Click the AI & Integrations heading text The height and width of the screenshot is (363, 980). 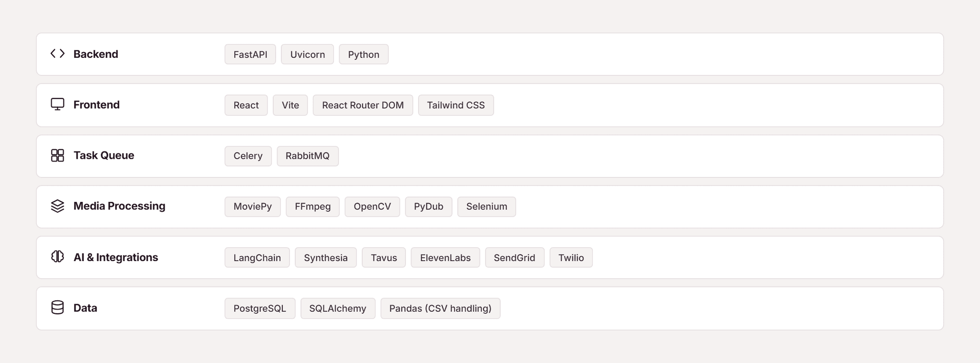[116, 257]
